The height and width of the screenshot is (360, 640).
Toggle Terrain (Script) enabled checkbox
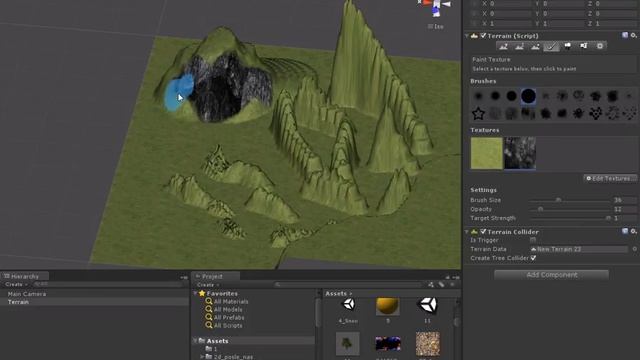[x=483, y=36]
